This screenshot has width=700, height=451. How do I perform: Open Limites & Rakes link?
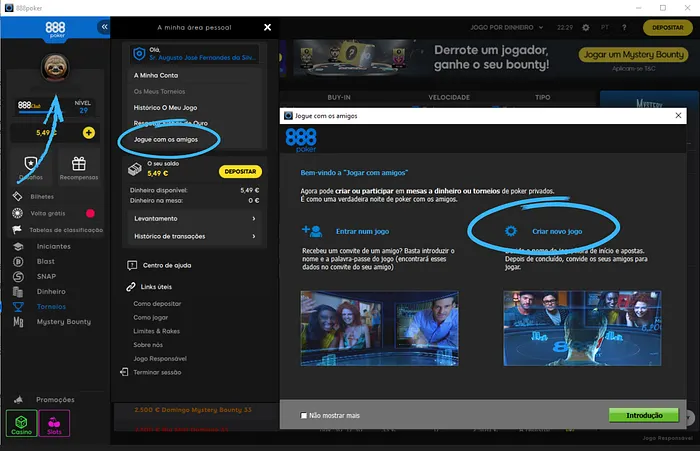tap(156, 331)
